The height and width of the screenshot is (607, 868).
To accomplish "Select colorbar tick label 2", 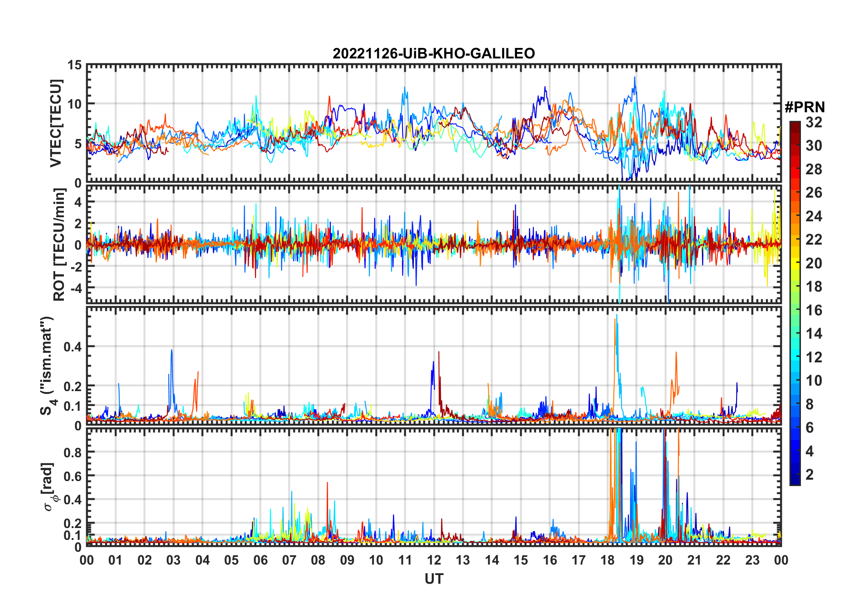I will (810, 475).
